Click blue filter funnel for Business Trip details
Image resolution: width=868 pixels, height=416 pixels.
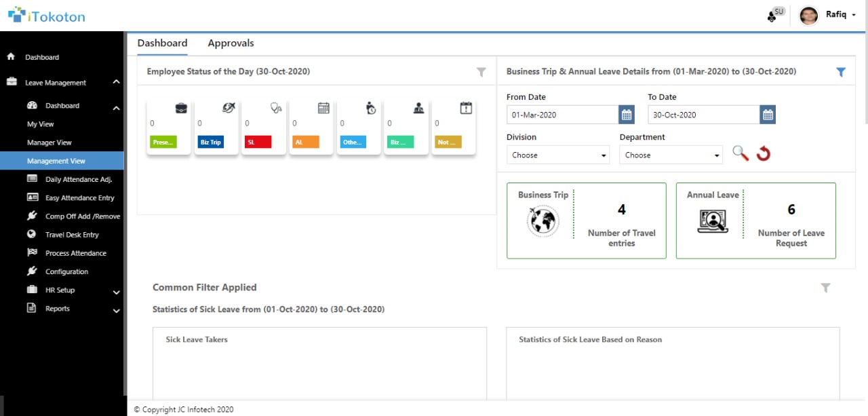tap(841, 72)
